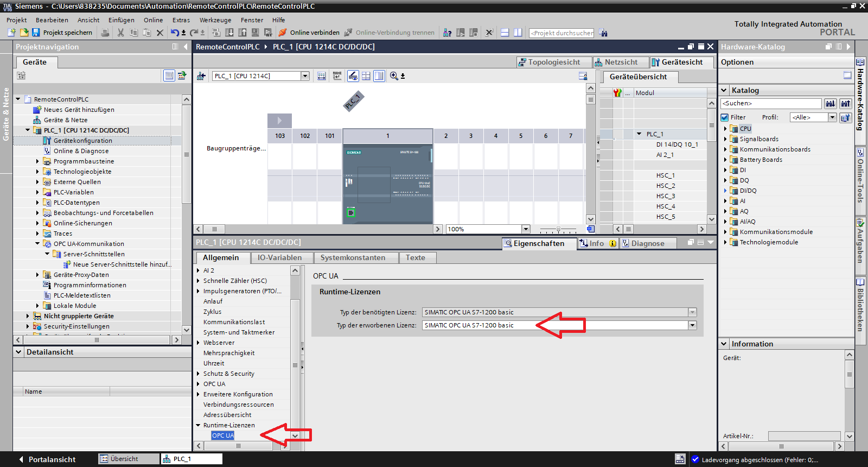The width and height of the screenshot is (868, 467).
Task: Click the download to device icon
Action: tap(229, 33)
